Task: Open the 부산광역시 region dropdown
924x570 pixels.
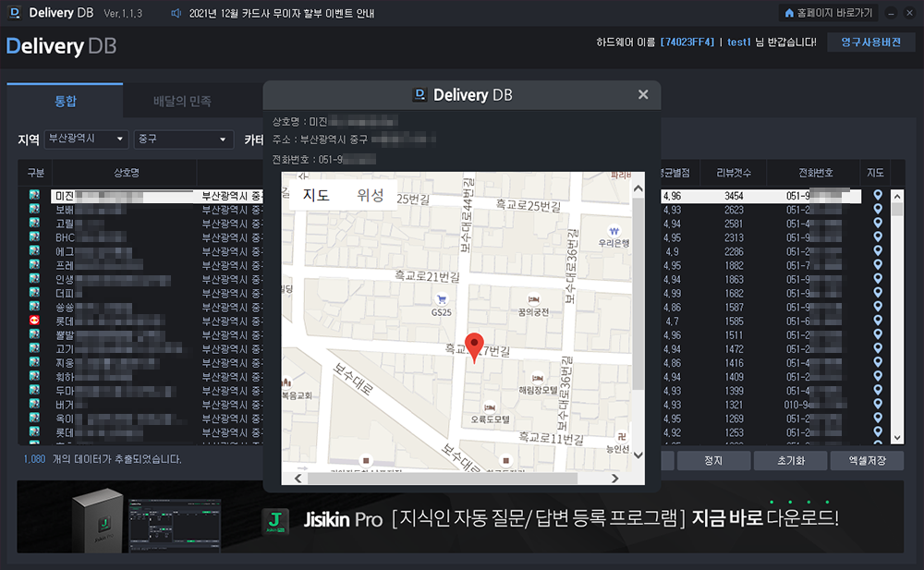Action: [87, 139]
